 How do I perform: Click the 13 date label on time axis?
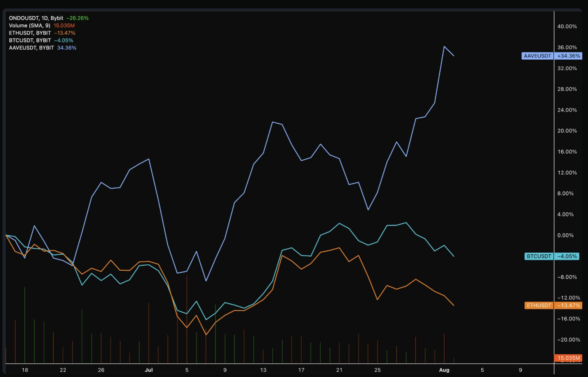point(263,370)
